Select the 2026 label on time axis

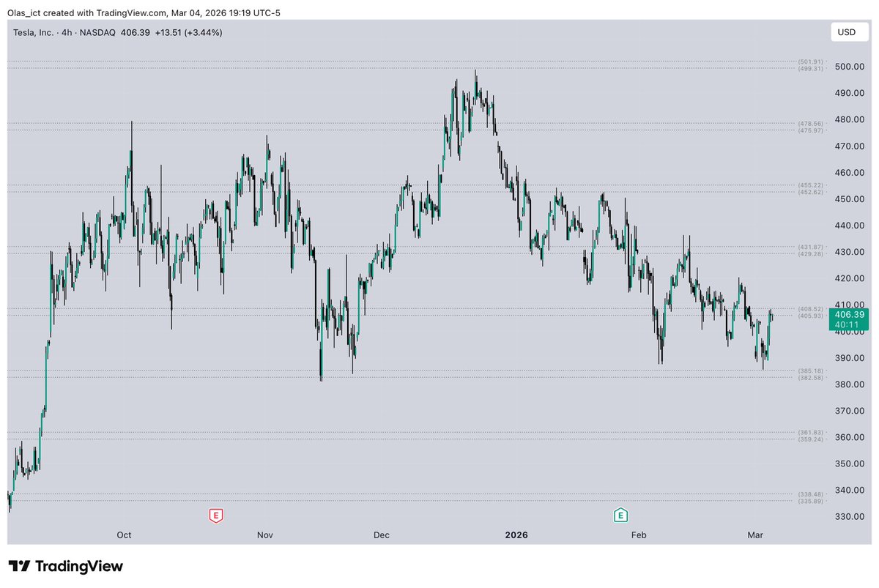[x=516, y=535]
